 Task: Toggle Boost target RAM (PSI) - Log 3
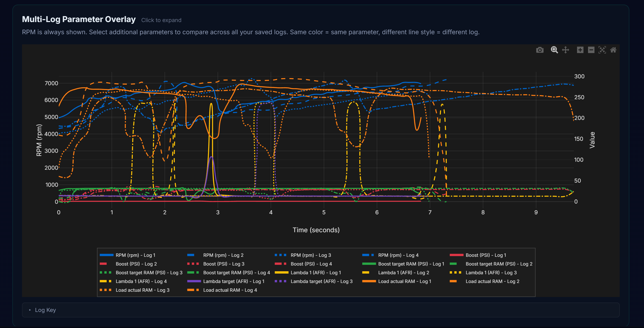141,273
